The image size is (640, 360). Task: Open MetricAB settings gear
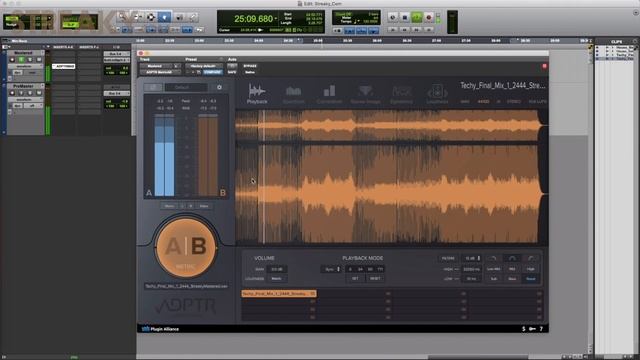coord(219,87)
